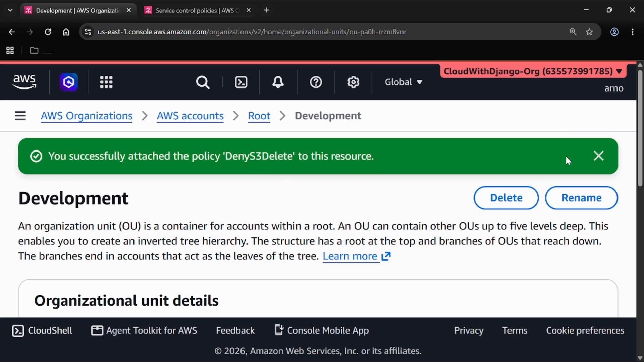
Task: Close the Service control policies tab
Action: tap(249, 10)
